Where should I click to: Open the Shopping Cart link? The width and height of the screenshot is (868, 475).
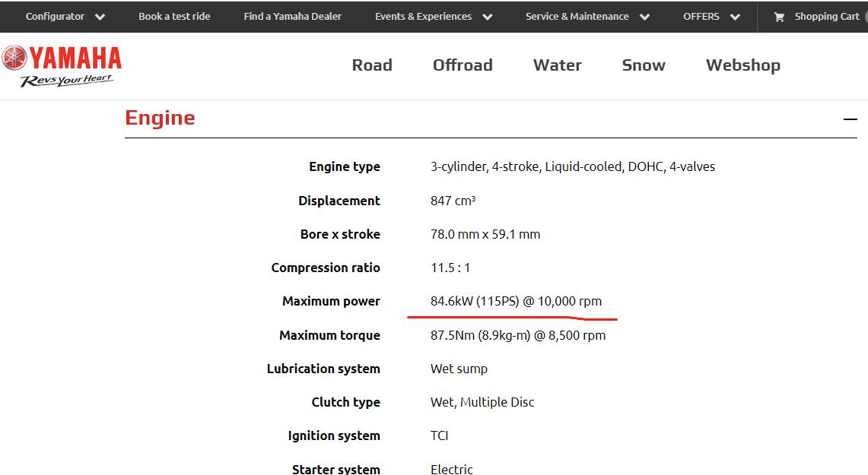coord(826,17)
